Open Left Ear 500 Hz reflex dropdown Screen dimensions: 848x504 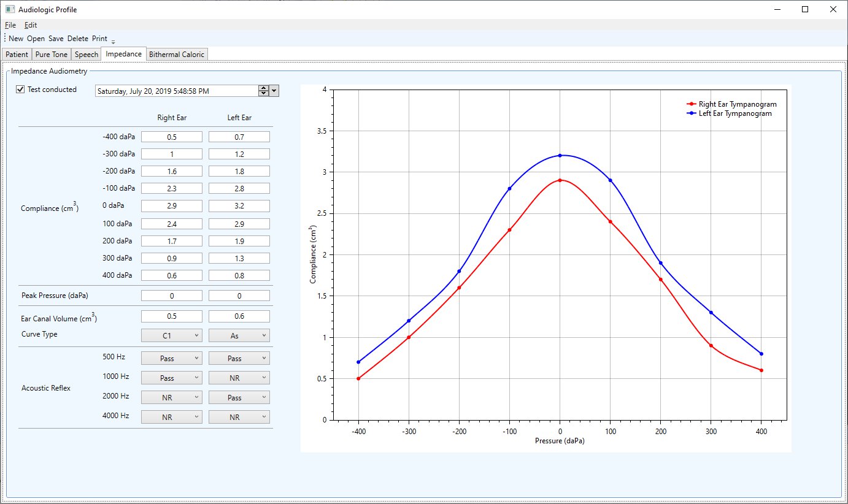click(239, 358)
